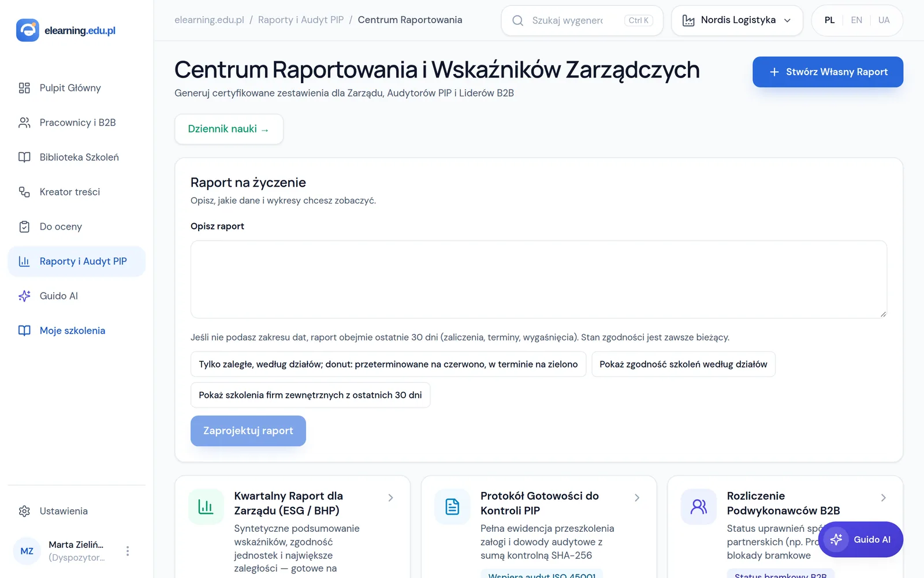
Task: Click the Rozliczenie Podwykonawców users icon
Action: coord(699,507)
